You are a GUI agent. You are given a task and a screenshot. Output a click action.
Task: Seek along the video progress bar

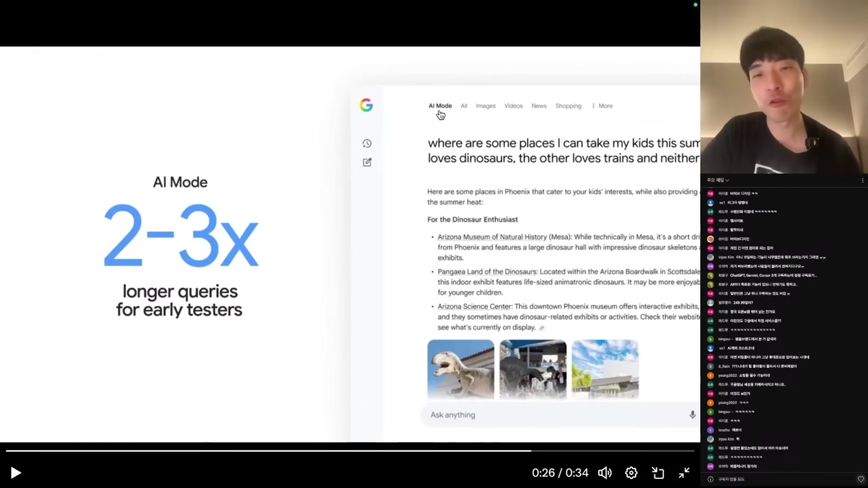click(x=350, y=451)
